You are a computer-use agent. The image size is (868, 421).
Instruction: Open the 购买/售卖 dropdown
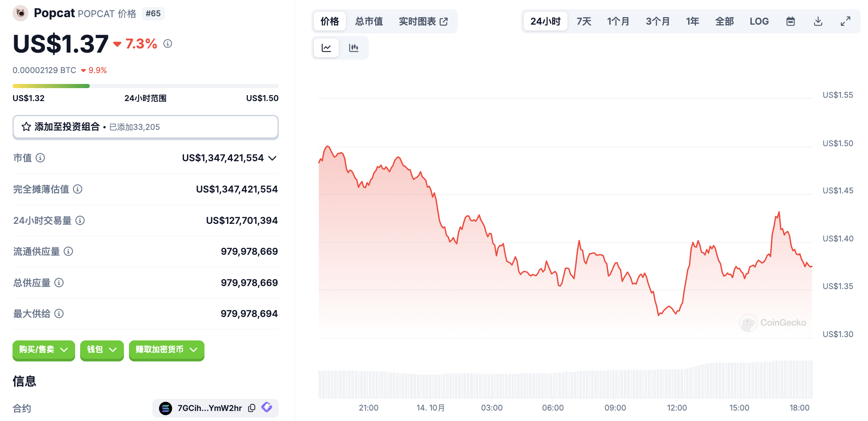point(43,350)
